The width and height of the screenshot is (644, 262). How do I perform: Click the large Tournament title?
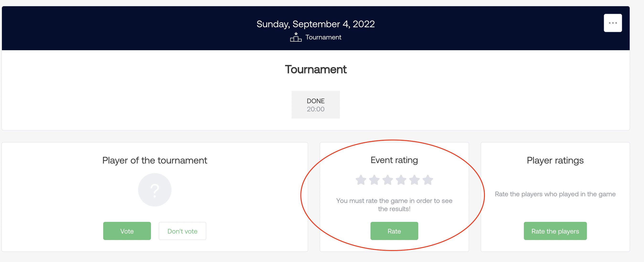point(316,69)
